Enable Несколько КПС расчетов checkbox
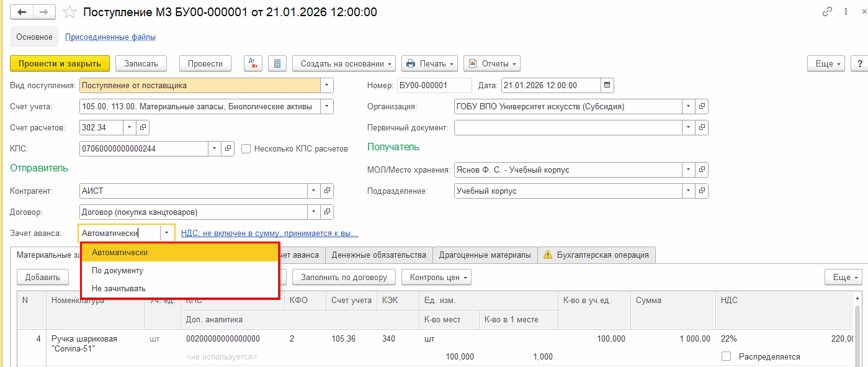This screenshot has width=868, height=367. tap(246, 148)
